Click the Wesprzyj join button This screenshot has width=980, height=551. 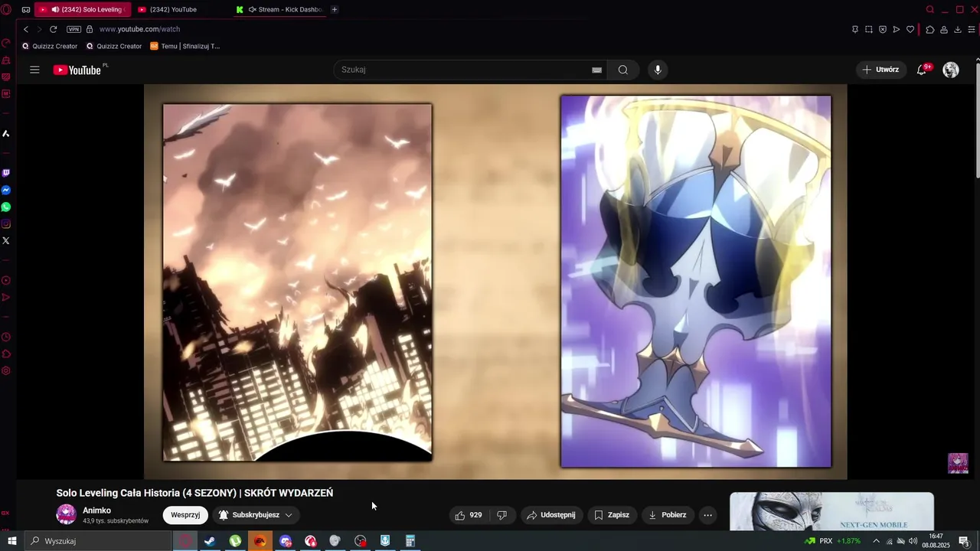(185, 515)
